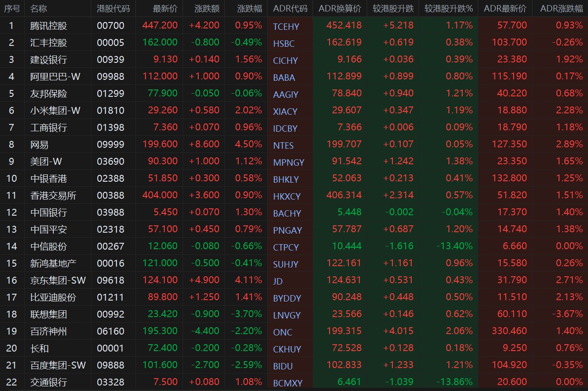Open 京东集团-SW stock entry

click(x=58, y=280)
